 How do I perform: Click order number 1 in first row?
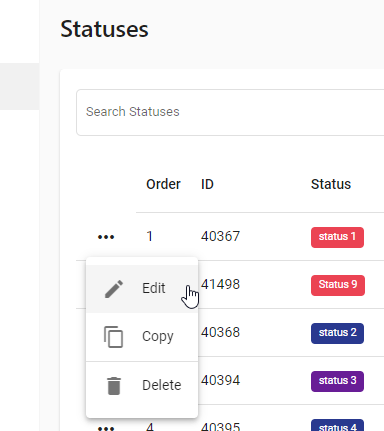point(149,236)
